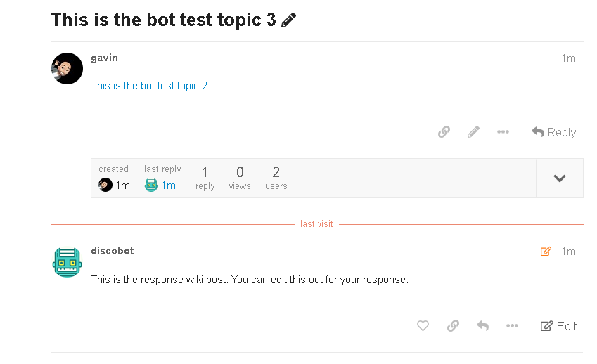Jump to last reply via blue 1m link

tap(168, 186)
